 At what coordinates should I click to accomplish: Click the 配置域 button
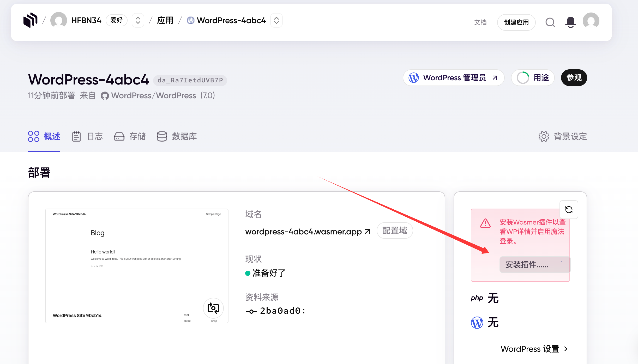click(x=395, y=231)
